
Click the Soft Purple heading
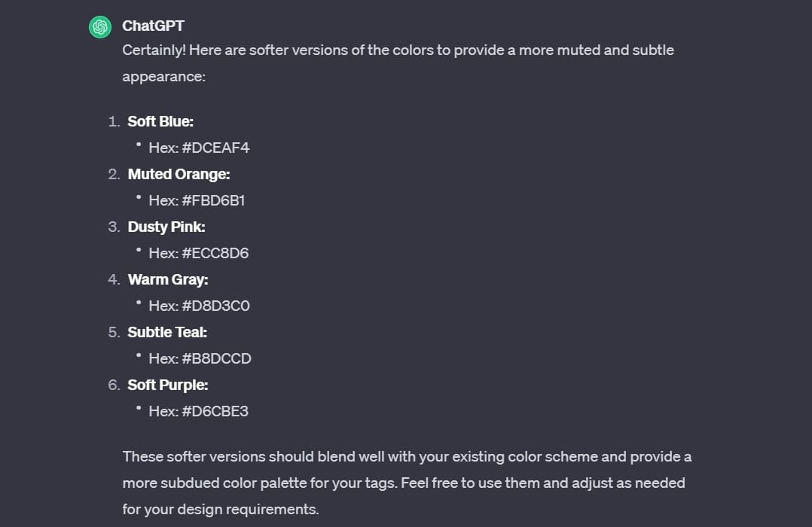[168, 385]
